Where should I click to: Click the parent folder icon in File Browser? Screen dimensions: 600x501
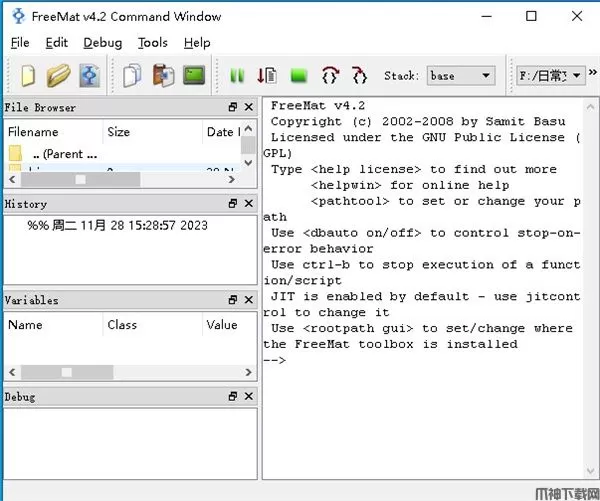point(15,153)
